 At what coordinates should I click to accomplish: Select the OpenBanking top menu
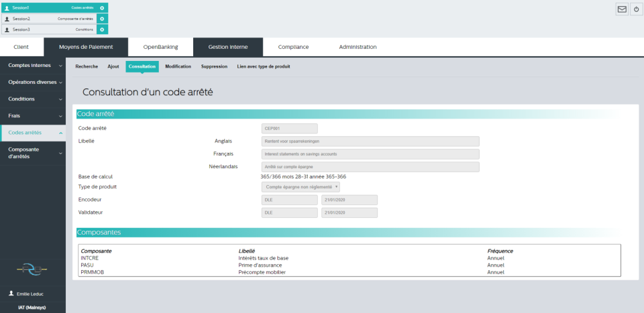click(160, 47)
